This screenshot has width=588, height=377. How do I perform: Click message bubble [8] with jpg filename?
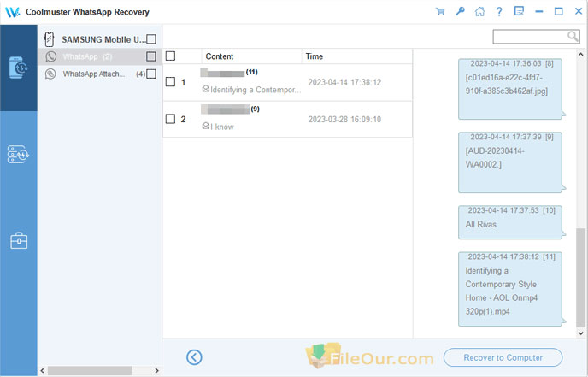pos(511,89)
